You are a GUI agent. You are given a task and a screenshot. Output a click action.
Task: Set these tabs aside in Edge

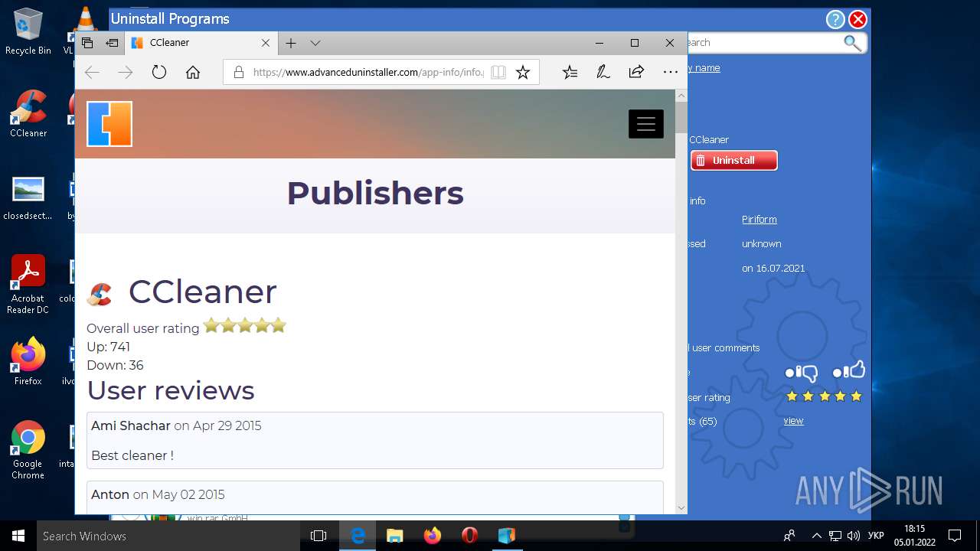click(112, 43)
